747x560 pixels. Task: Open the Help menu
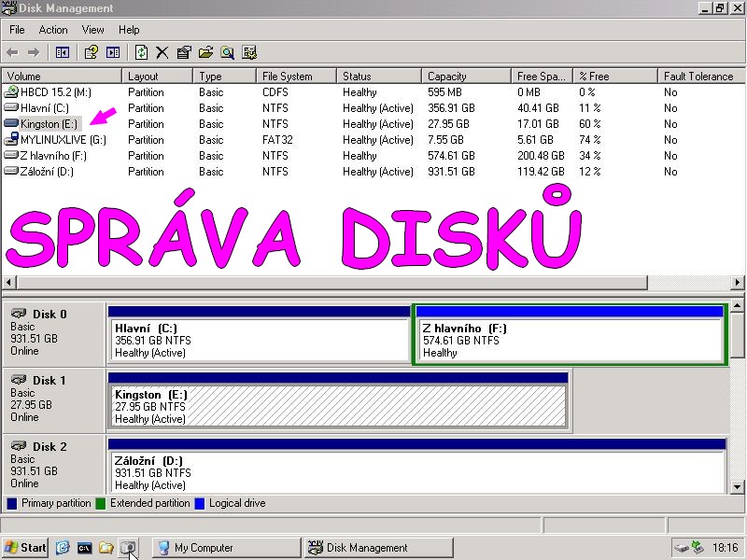pos(129,30)
